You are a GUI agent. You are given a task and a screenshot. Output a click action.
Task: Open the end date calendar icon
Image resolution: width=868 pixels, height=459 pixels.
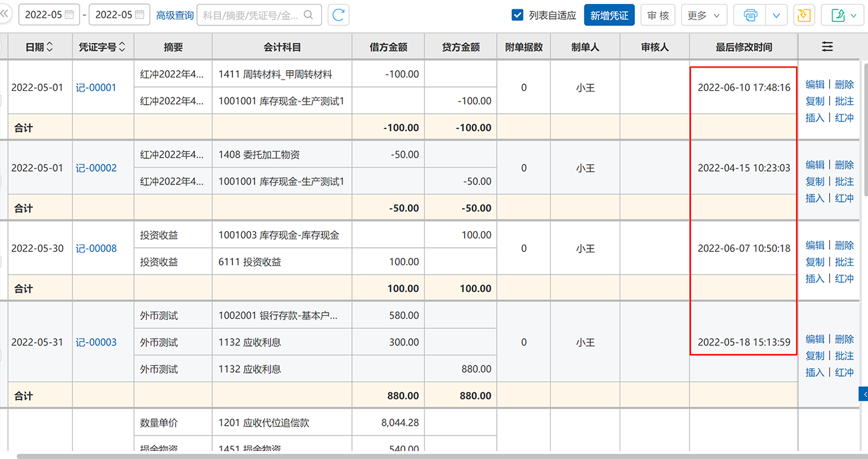(140, 15)
